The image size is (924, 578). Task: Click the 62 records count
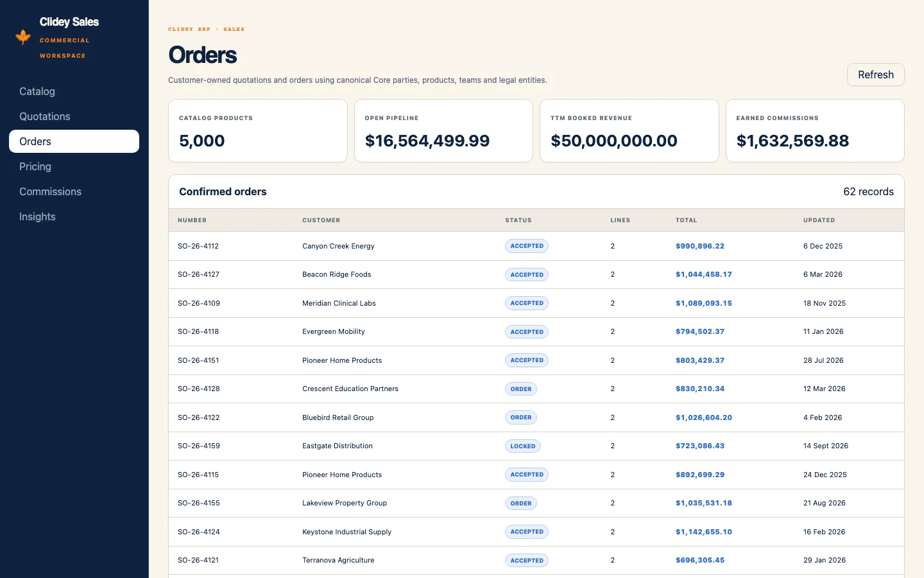(868, 191)
